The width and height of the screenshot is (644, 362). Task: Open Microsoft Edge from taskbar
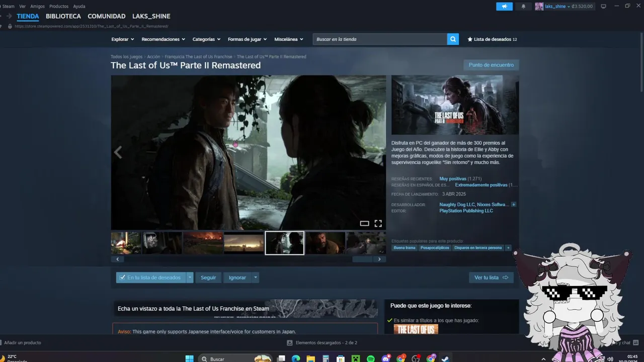[296, 358]
